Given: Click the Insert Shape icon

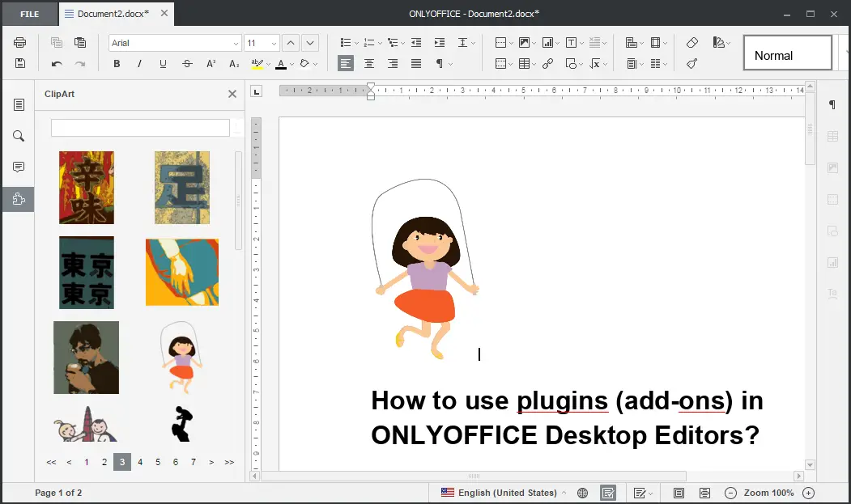Looking at the screenshot, I should pyautogui.click(x=571, y=63).
